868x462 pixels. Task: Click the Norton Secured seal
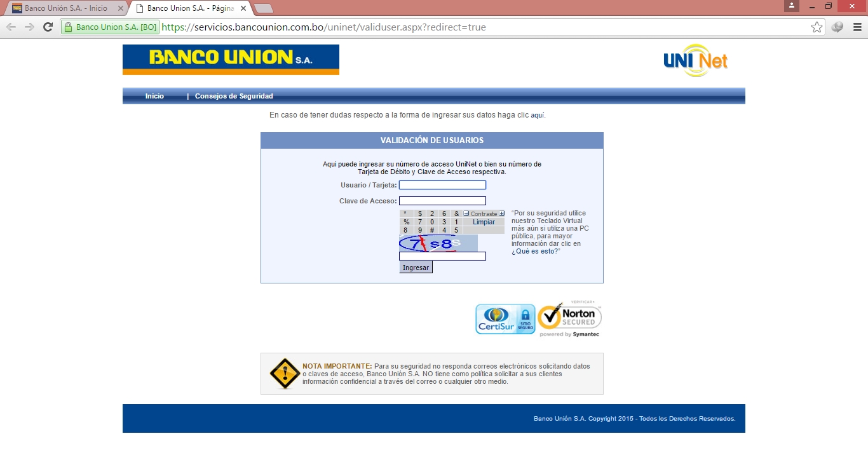pyautogui.click(x=569, y=319)
